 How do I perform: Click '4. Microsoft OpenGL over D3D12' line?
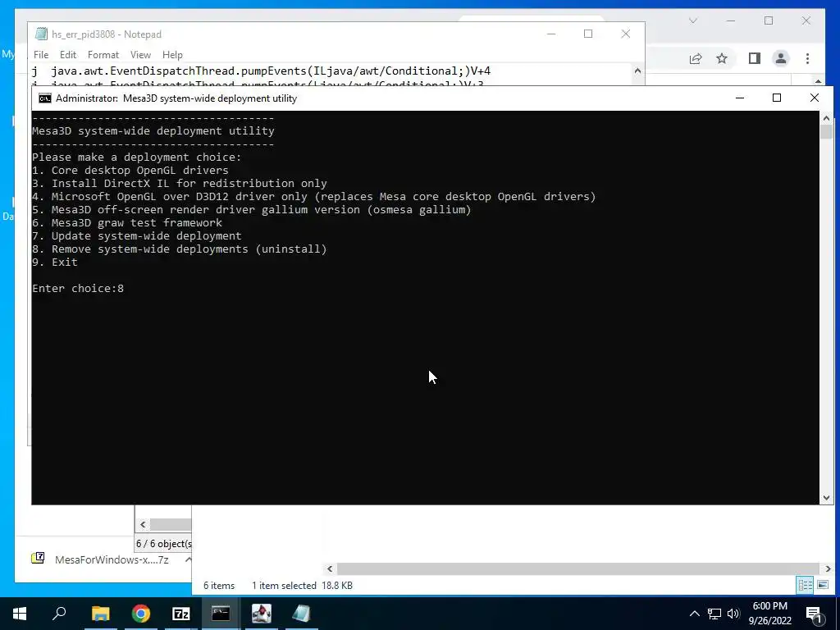[314, 197]
